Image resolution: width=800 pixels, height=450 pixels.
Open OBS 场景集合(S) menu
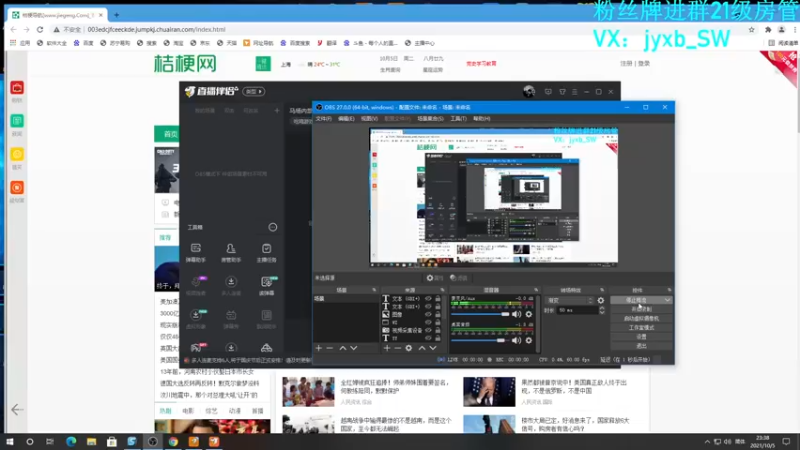point(430,118)
